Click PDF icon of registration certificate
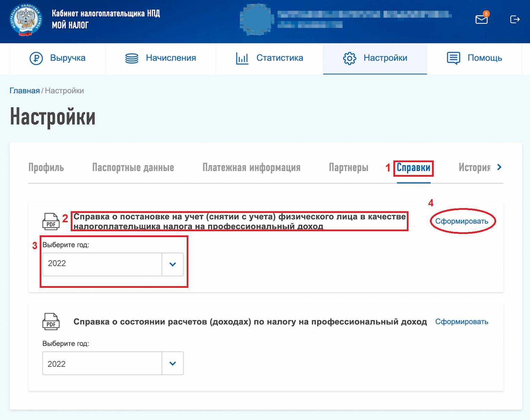Viewport: 530px width, 420px height. click(51, 222)
